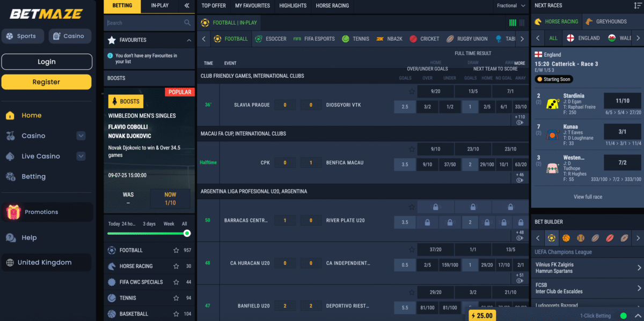Viewport: 644px width, 321px height.
Task: Click the Help chat icon in sidebar
Action: point(10,238)
